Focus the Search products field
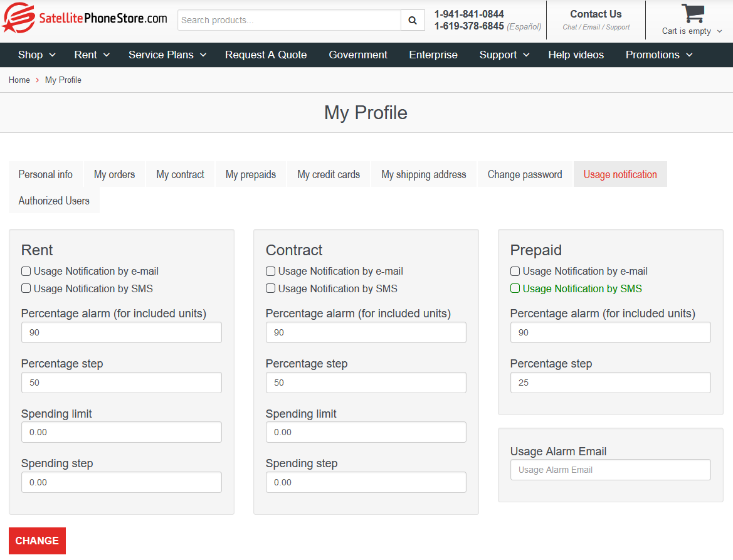Screen dimensions: 733x560 click(289, 20)
